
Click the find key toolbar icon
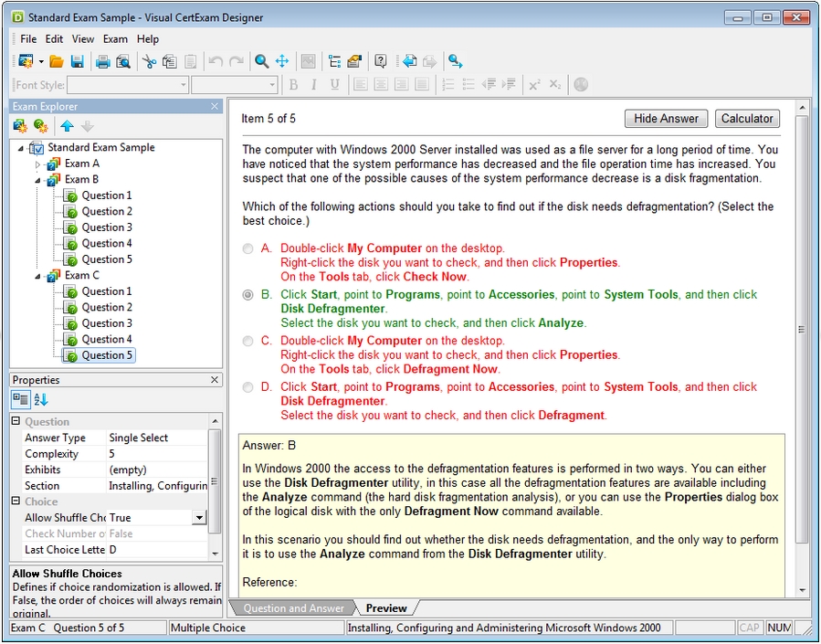tap(455, 62)
